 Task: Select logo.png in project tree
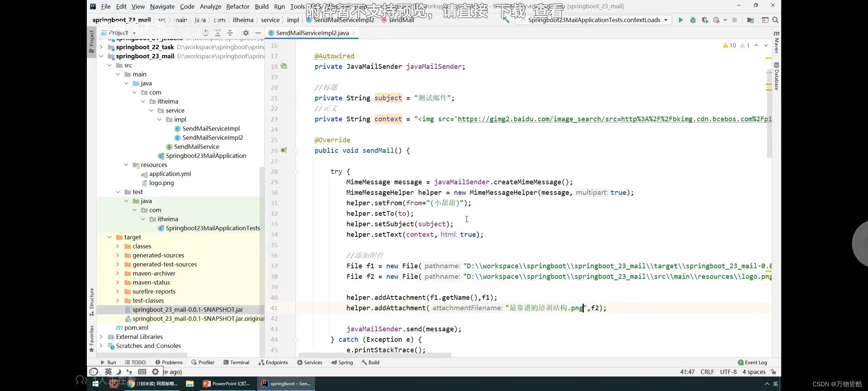tap(161, 183)
